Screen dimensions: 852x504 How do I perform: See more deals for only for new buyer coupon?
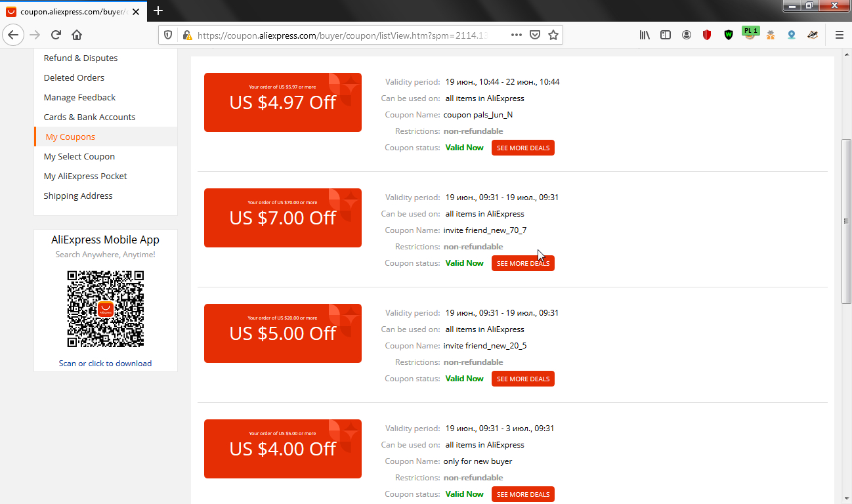tap(523, 494)
